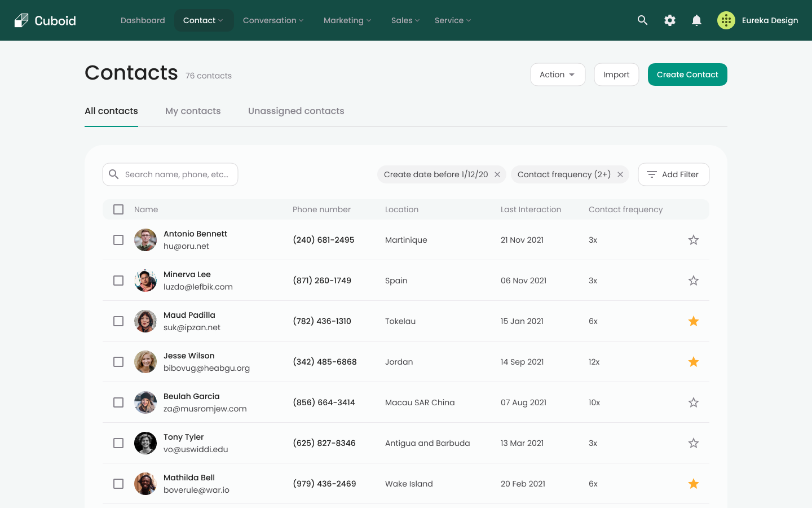This screenshot has height=508, width=812.
Task: Check the box for Minerva Lee
Action: click(118, 281)
